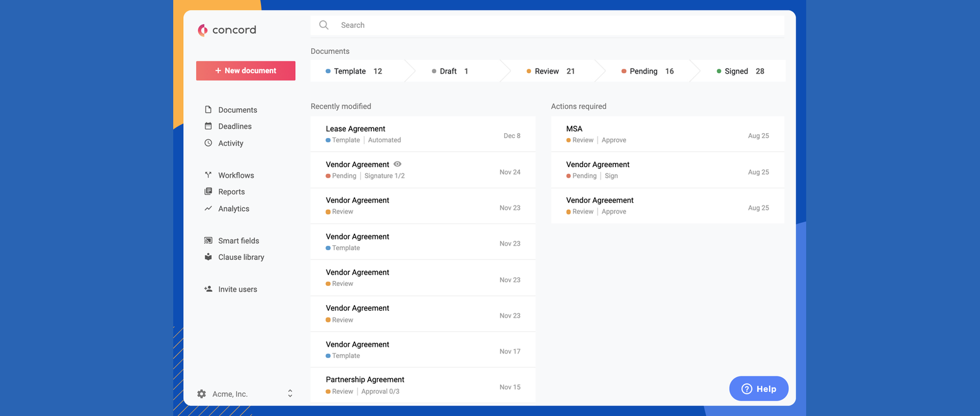The image size is (980, 416).
Task: Click the Approve label on MSA row
Action: click(x=614, y=140)
